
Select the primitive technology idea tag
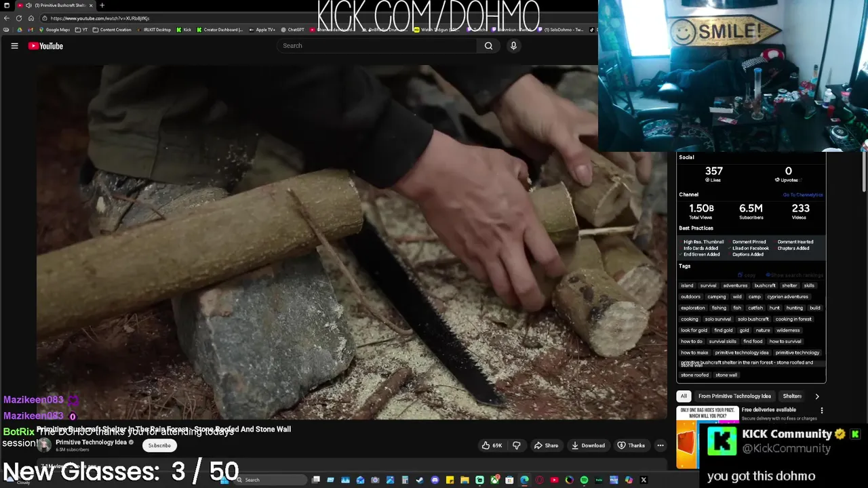(742, 352)
